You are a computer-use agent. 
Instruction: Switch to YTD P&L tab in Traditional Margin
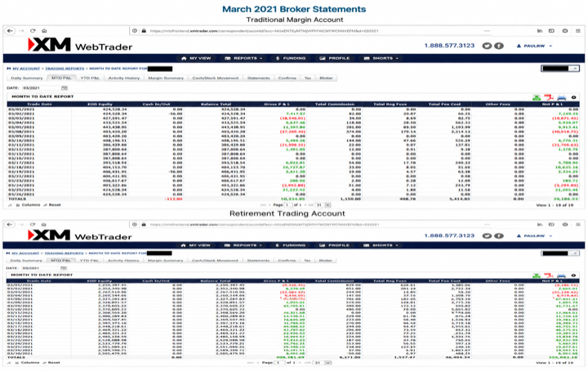(90, 78)
